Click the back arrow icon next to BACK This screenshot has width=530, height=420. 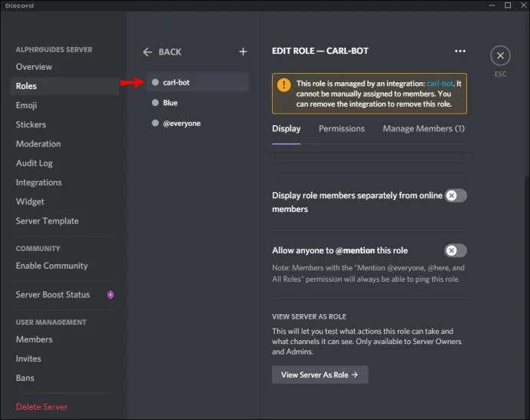tap(147, 52)
